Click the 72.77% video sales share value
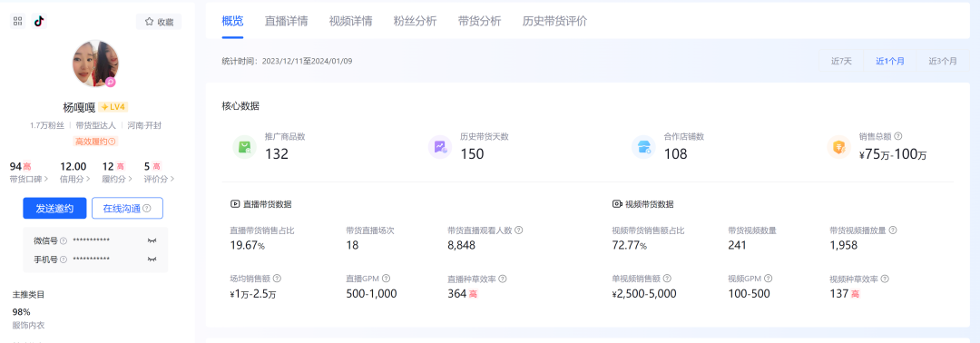Screen dimensions: 980x343 pos(630,246)
